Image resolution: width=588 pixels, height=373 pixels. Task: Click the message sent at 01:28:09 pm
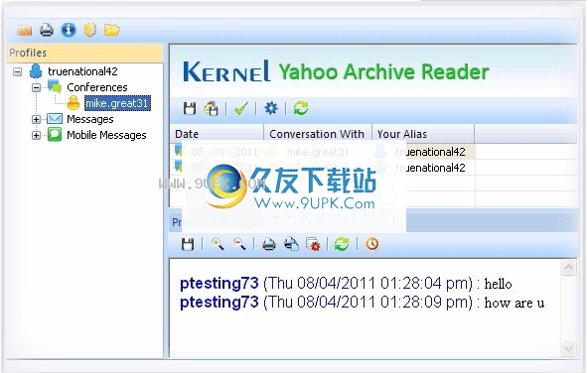[362, 303]
